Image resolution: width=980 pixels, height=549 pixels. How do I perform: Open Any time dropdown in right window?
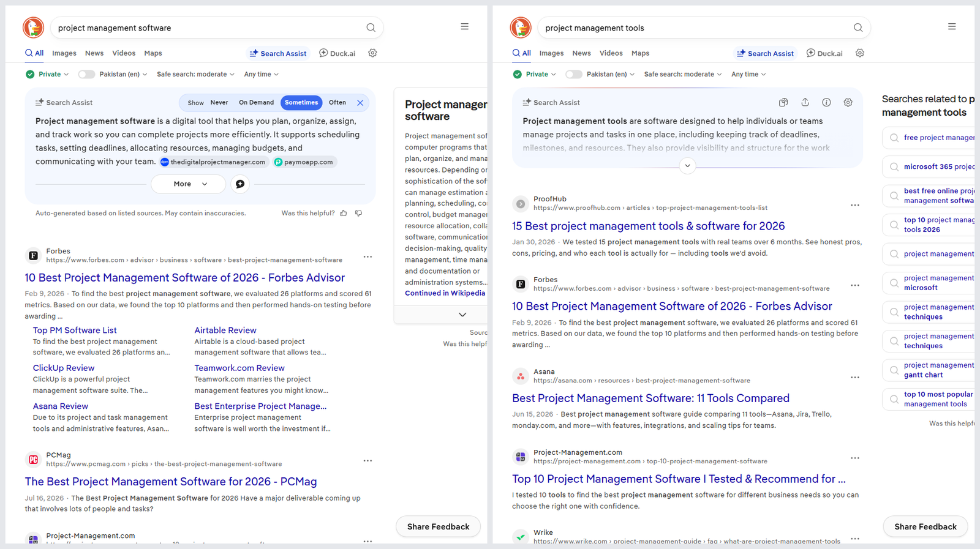pos(748,74)
